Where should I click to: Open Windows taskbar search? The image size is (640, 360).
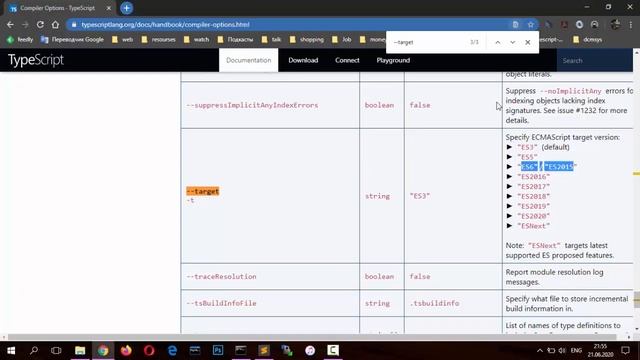(34, 351)
